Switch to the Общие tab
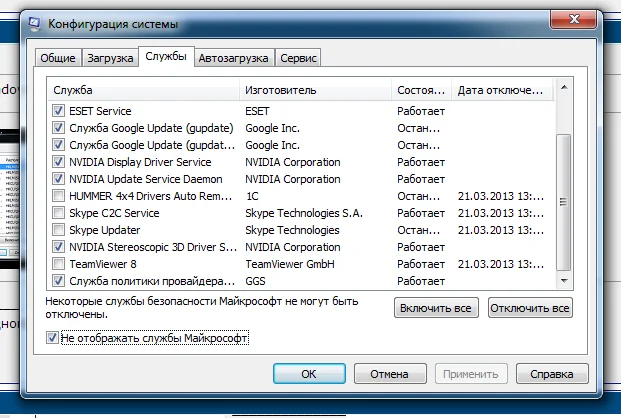Viewport: 621px width, 418px height. click(x=58, y=58)
